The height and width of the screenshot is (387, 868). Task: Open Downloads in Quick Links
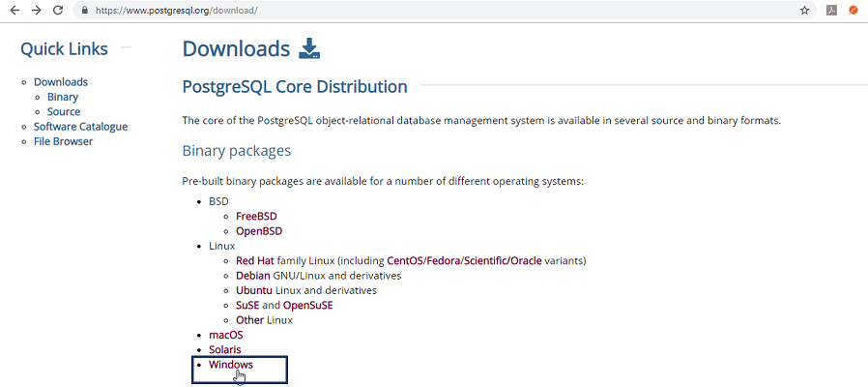click(x=61, y=82)
